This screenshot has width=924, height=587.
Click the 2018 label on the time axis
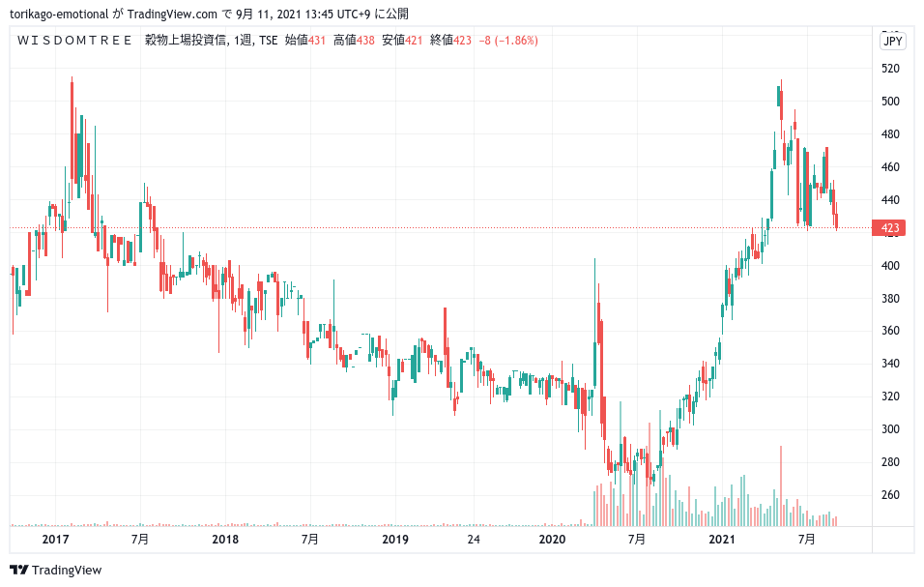225,540
